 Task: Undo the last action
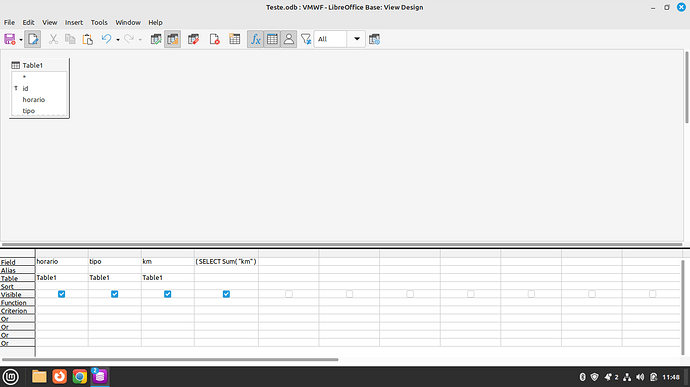click(106, 39)
